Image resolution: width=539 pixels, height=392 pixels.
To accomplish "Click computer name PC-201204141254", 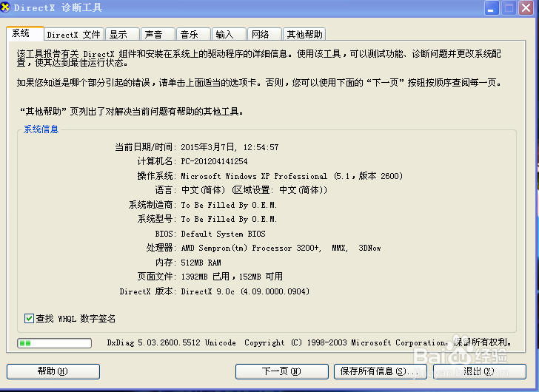I will pos(214,161).
